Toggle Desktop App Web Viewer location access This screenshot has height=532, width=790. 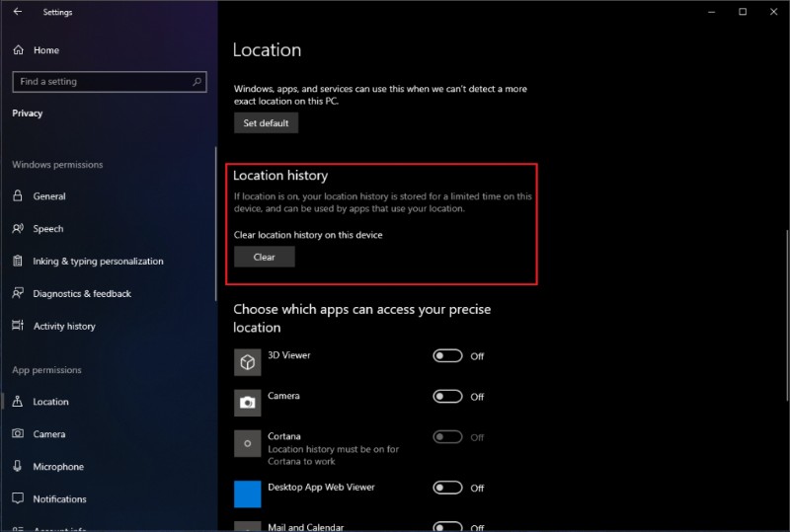pyautogui.click(x=447, y=488)
